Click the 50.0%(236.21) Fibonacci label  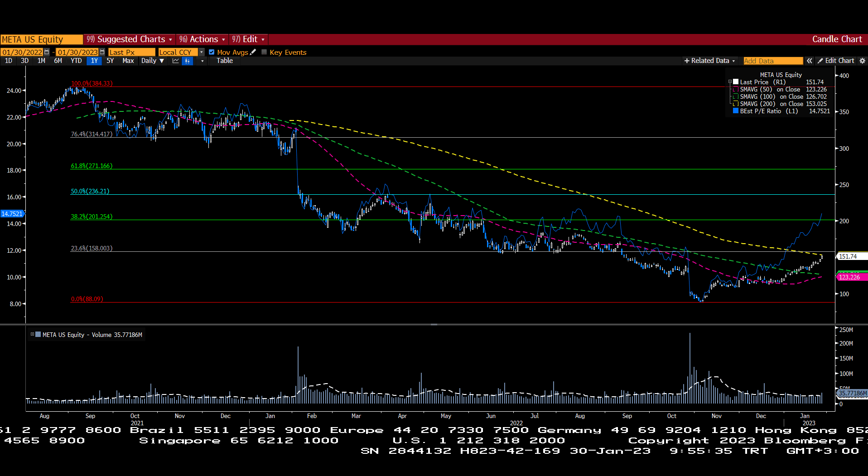pyautogui.click(x=90, y=191)
